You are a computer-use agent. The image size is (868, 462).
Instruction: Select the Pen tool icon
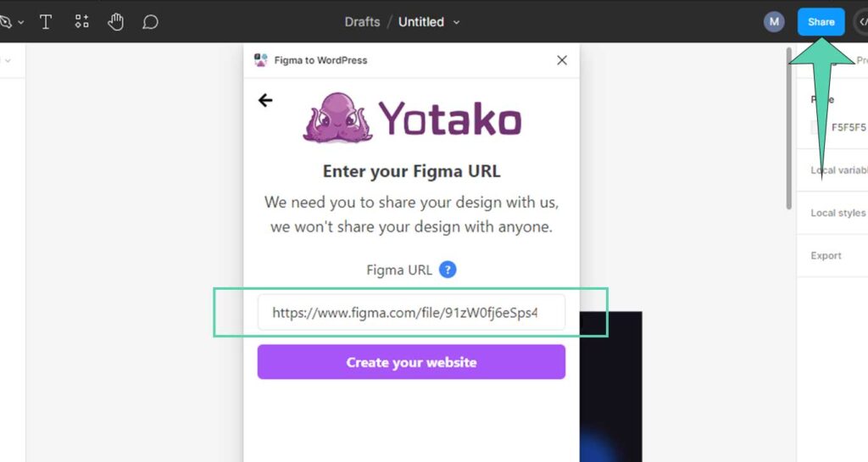pos(6,22)
